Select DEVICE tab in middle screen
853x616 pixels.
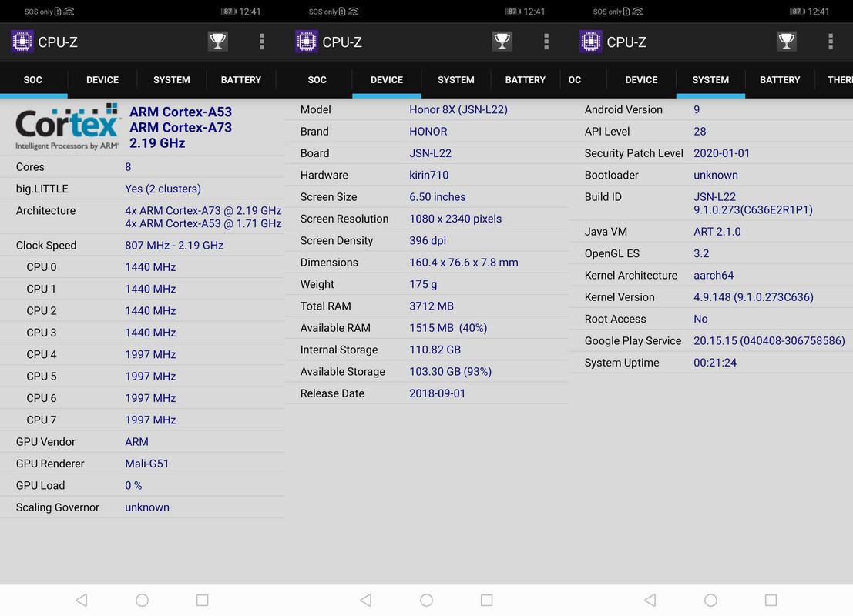pyautogui.click(x=387, y=80)
